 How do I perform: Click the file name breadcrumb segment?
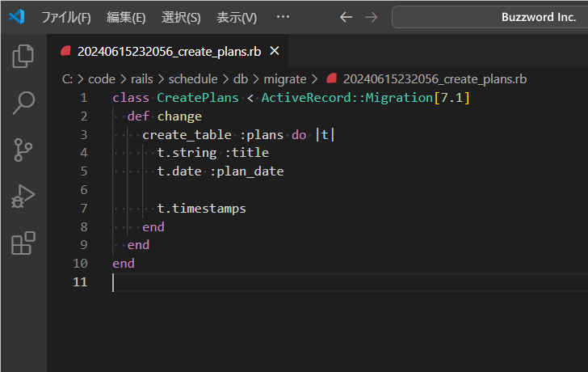coord(435,79)
